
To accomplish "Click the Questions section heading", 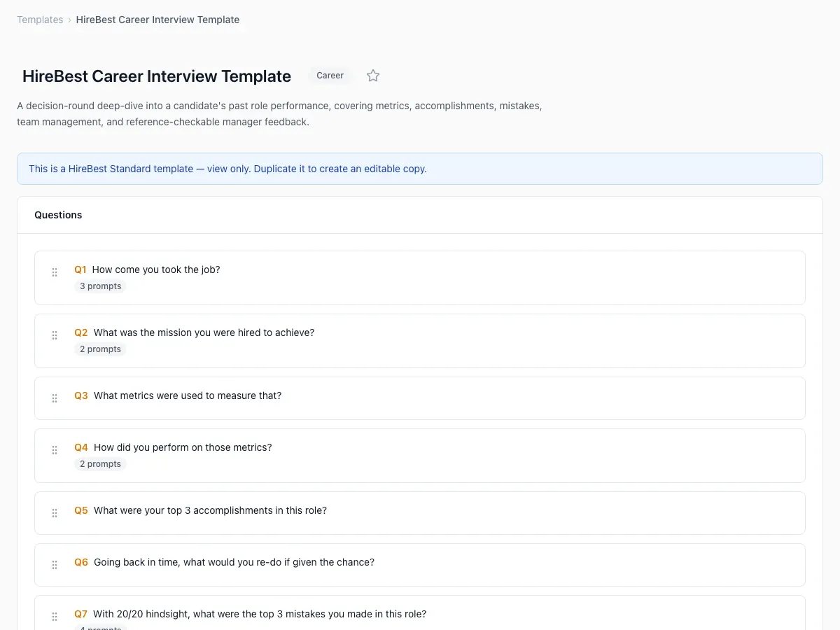I will tap(58, 215).
